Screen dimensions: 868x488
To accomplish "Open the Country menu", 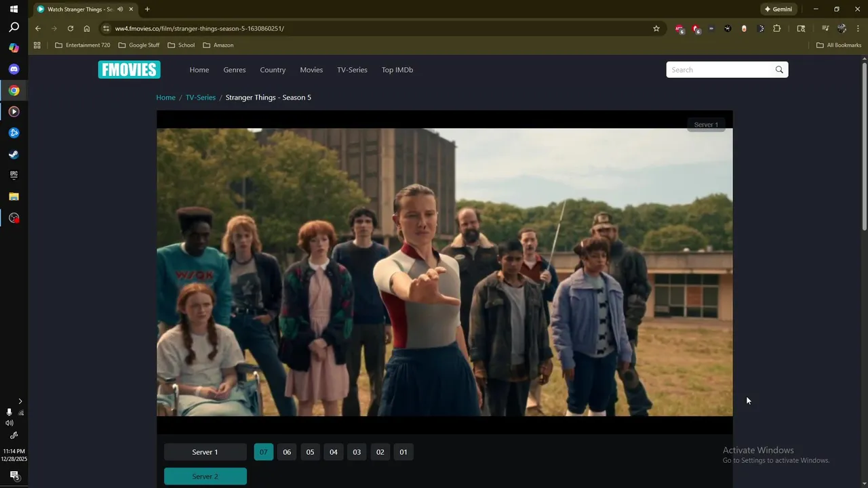I will point(273,70).
